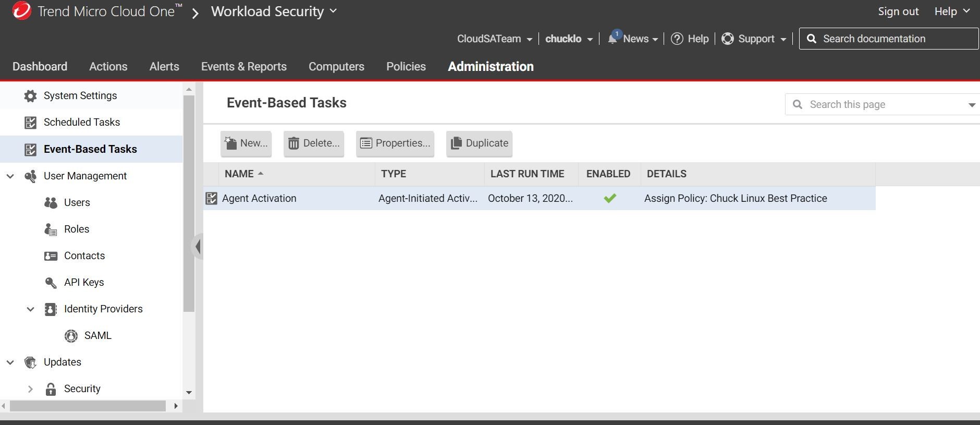The image size is (980, 425).
Task: Click the Event-Based Tasks sidebar icon
Action: pyautogui.click(x=30, y=150)
